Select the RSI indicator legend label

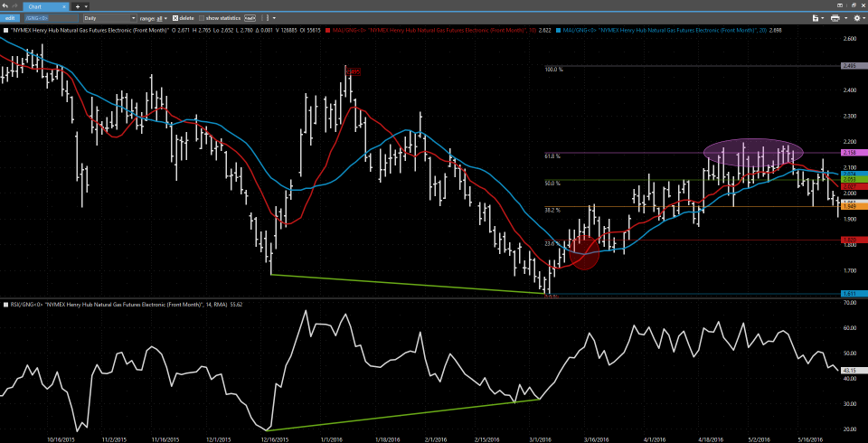[x=121, y=304]
